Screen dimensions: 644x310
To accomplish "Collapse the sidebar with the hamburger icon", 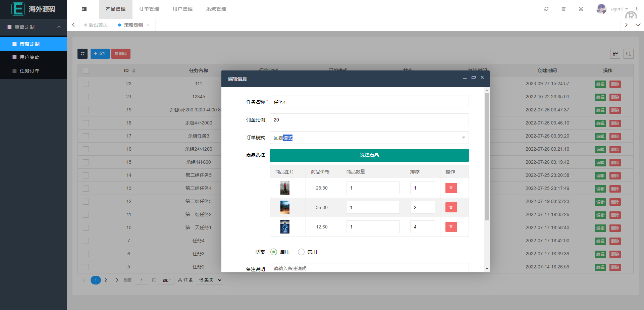I will 84,9.
